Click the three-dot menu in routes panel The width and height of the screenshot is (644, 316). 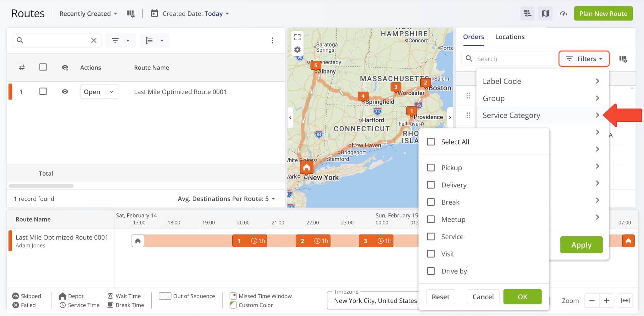272,40
